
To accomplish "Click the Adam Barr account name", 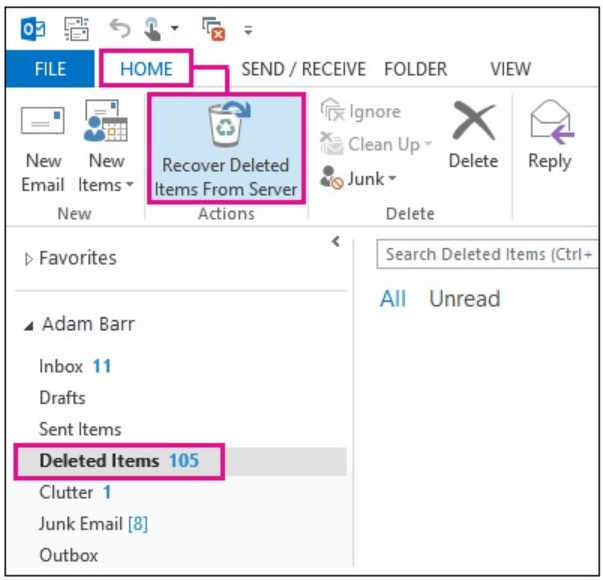I will point(88,324).
